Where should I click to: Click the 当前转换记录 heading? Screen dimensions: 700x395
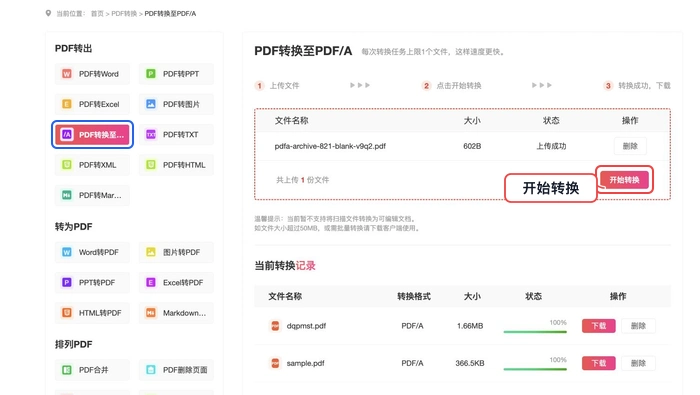285,266
